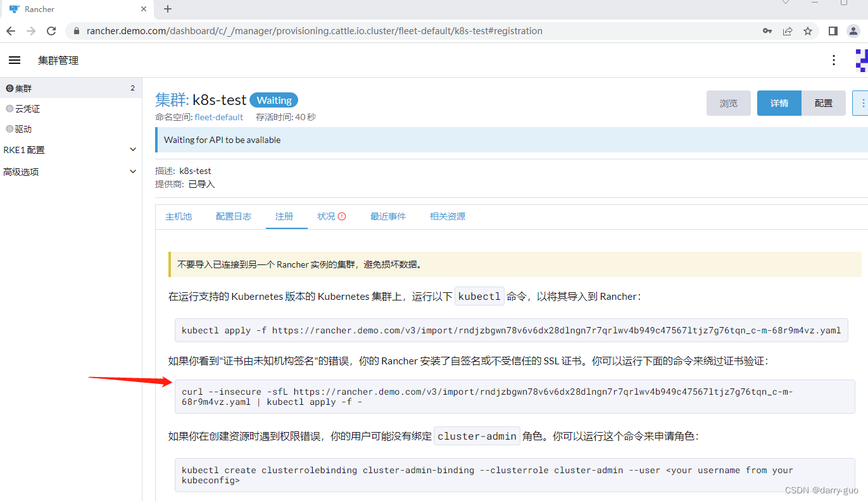The height and width of the screenshot is (501, 868).
Task: Open the user avatar menu
Action: pos(862,60)
